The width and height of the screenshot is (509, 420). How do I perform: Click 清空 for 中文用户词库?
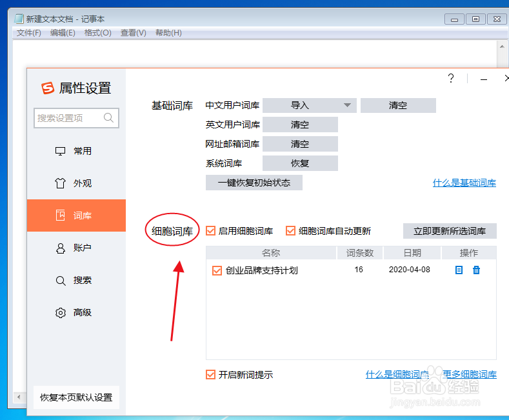point(398,105)
